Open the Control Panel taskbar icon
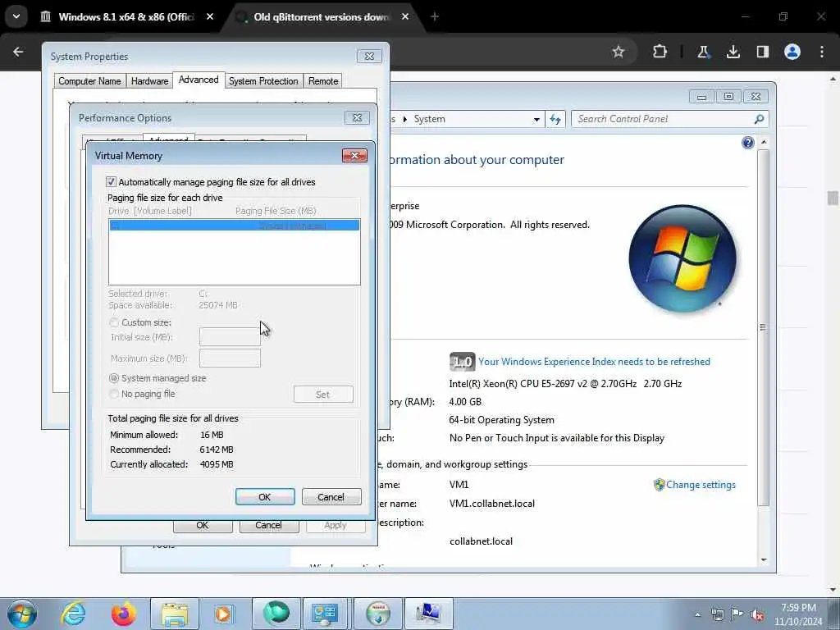 point(325,614)
